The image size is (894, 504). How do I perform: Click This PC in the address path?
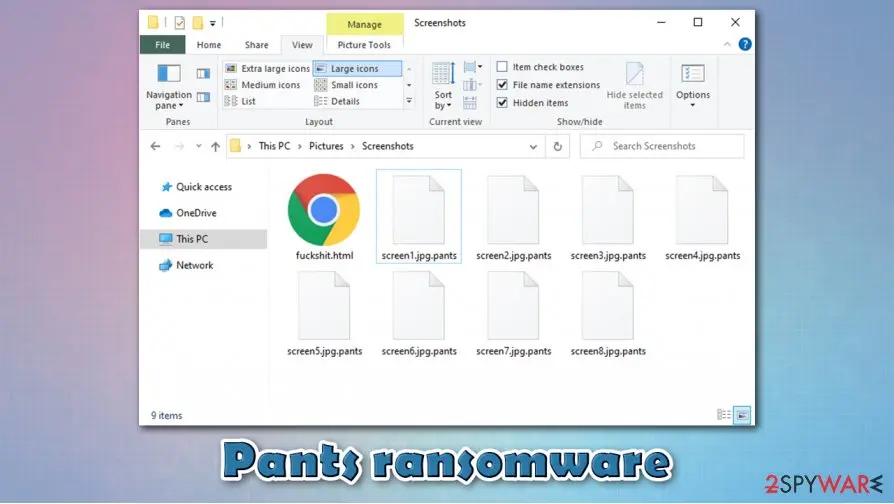[274, 147]
